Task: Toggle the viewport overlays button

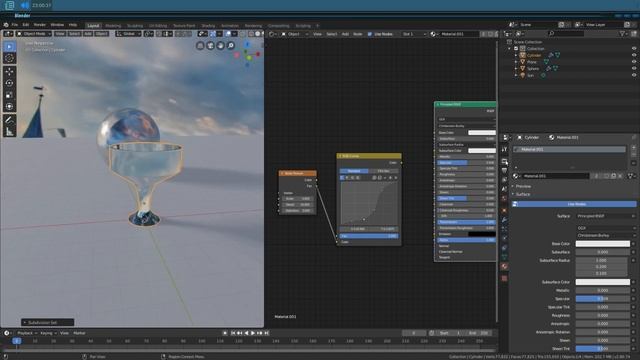Action: (228, 34)
